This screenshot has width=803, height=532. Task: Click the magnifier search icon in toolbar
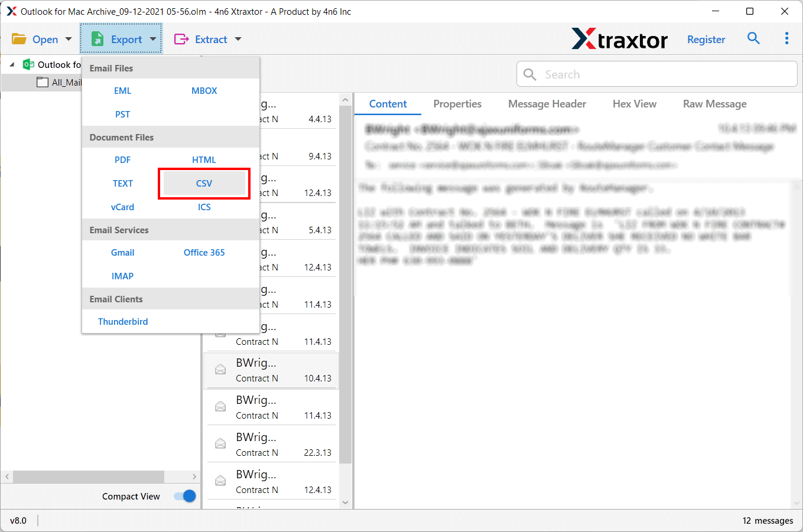tap(753, 38)
